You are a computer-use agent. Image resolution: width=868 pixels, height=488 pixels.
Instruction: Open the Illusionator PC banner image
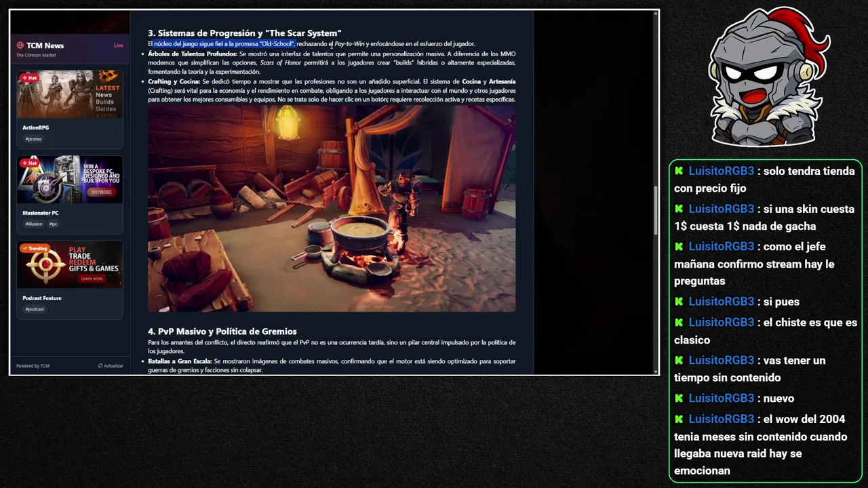(70, 180)
